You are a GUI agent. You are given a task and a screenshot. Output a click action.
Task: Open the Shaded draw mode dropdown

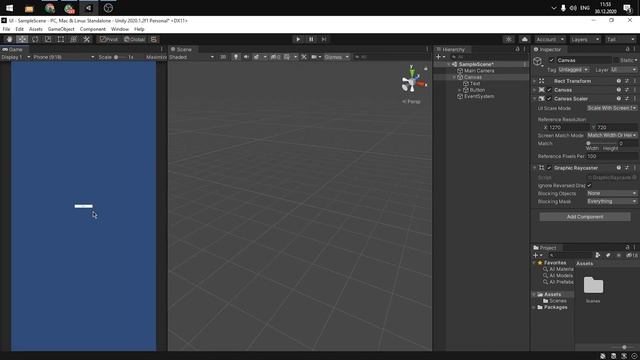click(x=191, y=57)
